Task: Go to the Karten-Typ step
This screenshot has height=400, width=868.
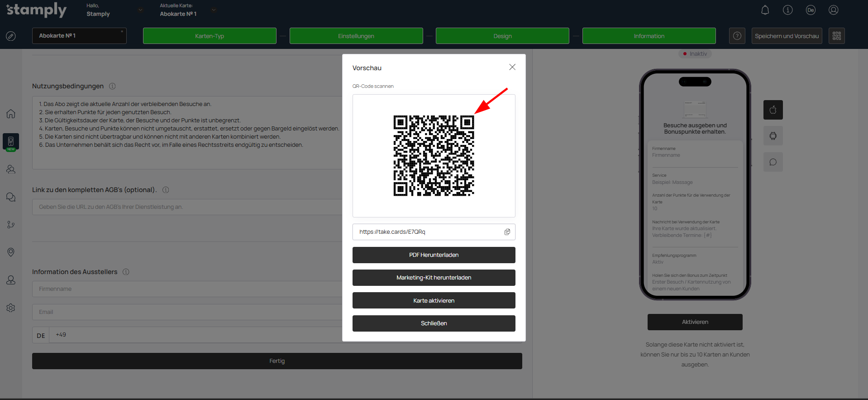Action: pyautogui.click(x=210, y=36)
